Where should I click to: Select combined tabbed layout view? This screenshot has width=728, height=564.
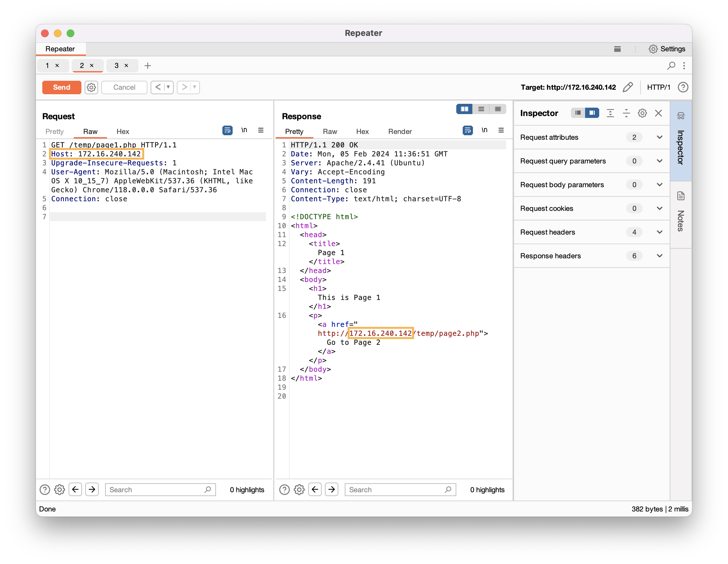click(x=498, y=109)
